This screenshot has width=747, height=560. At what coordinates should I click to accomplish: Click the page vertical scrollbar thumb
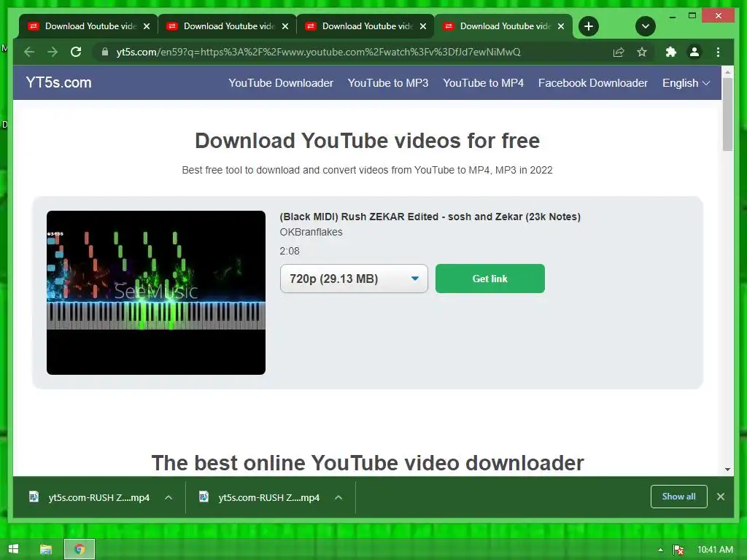pyautogui.click(x=727, y=114)
